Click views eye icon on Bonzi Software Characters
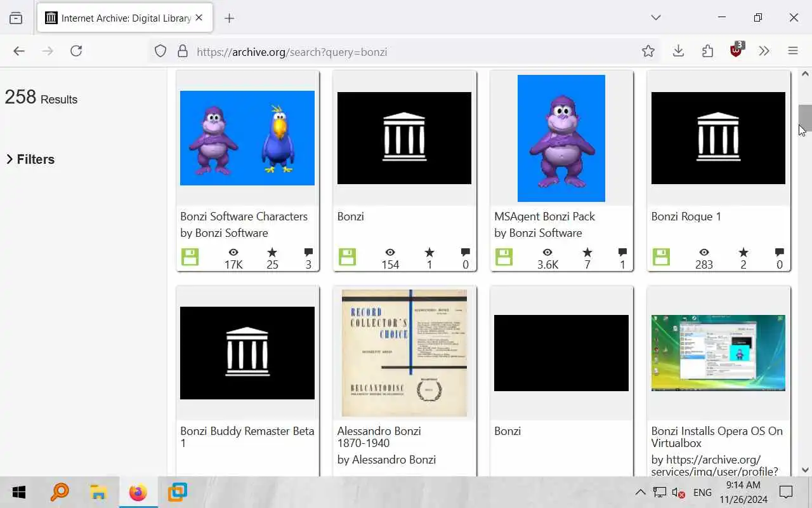The image size is (812, 508). tap(233, 253)
